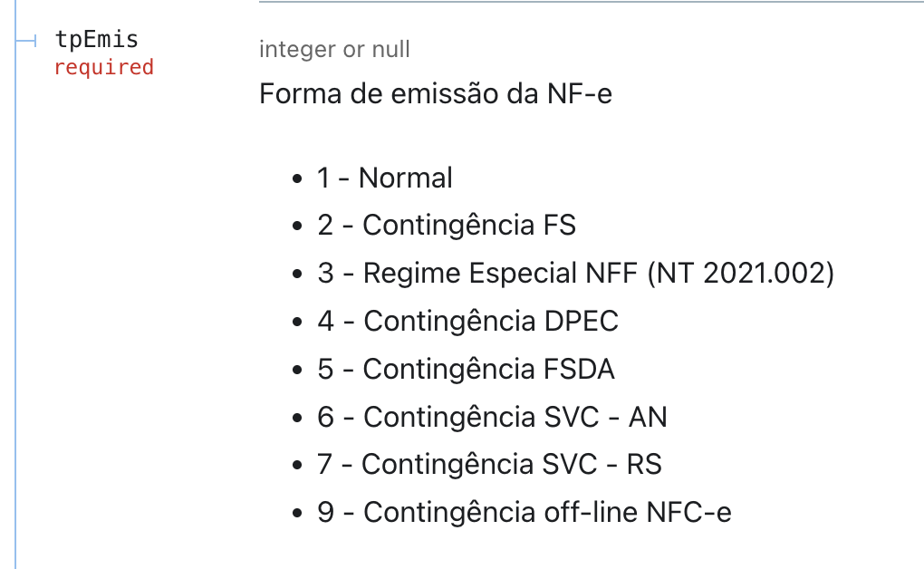The image size is (924, 569).
Task: Click the vertical blue schema tree line
Action: pyautogui.click(x=15, y=284)
